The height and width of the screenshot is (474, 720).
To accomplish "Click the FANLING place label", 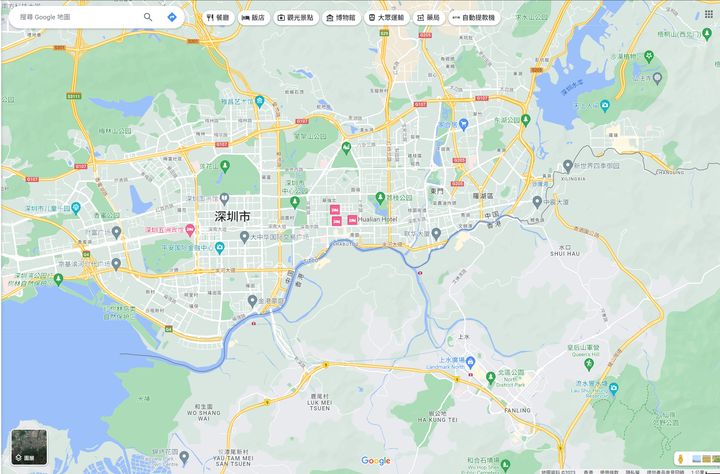I will (517, 410).
